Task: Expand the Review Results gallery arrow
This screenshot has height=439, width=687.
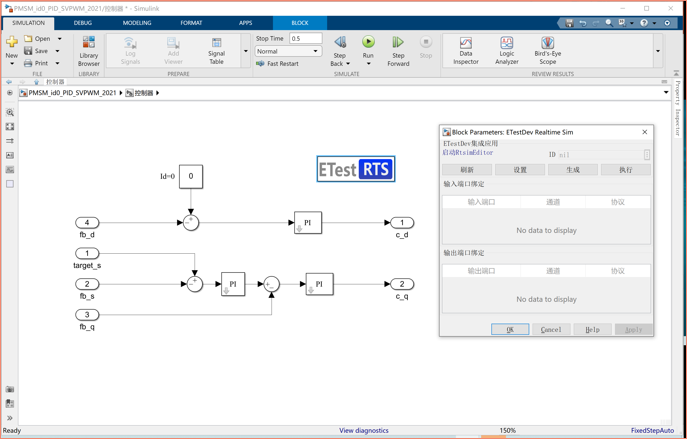Action: [658, 51]
